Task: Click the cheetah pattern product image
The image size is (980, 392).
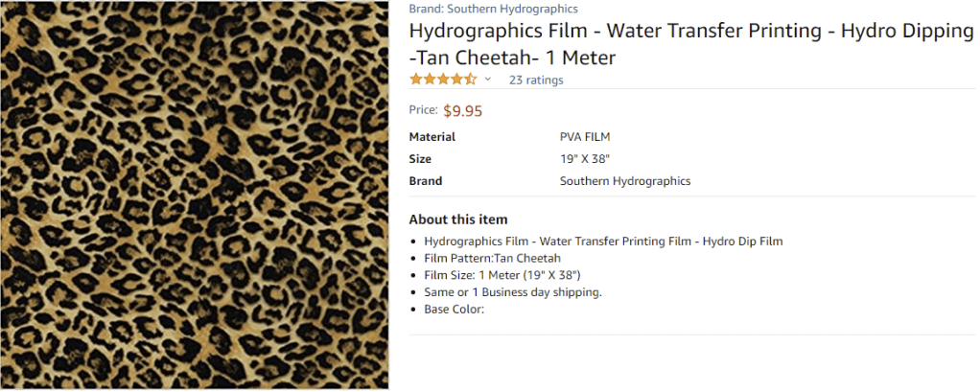Action: click(195, 196)
